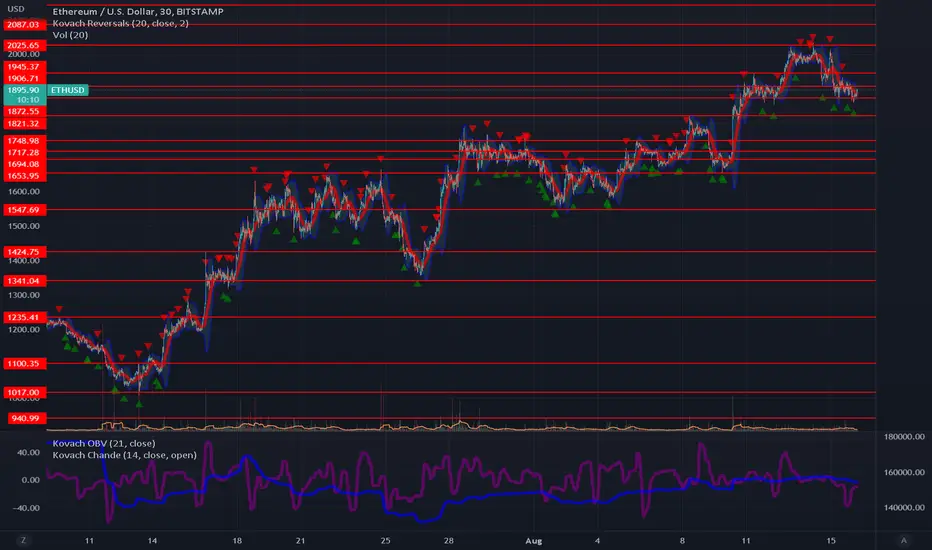Click the ETHUSD price tag
Image resolution: width=932 pixels, height=550 pixels.
(68, 90)
